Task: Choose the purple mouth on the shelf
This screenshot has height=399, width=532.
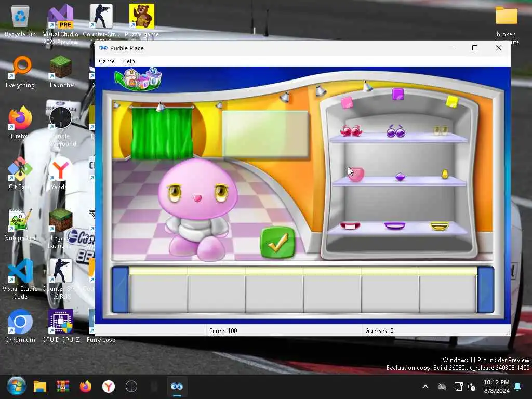Action: 395,225
